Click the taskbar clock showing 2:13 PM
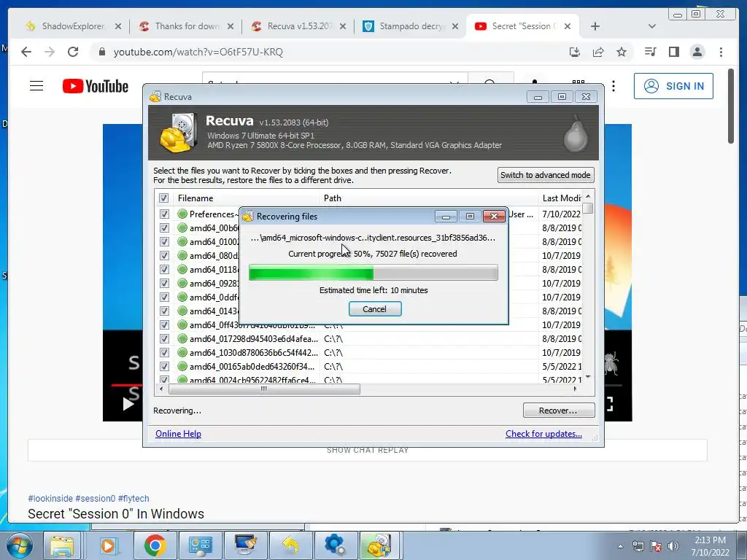 pyautogui.click(x=710, y=546)
